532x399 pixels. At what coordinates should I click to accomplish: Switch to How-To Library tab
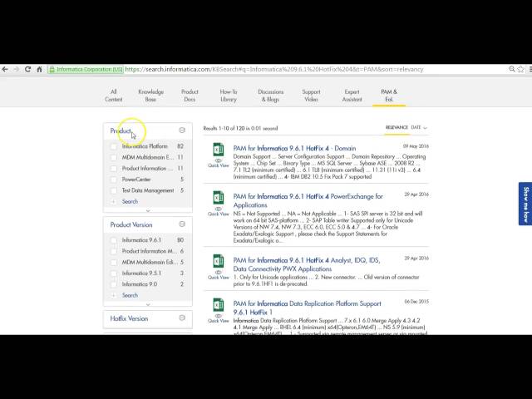click(x=229, y=96)
